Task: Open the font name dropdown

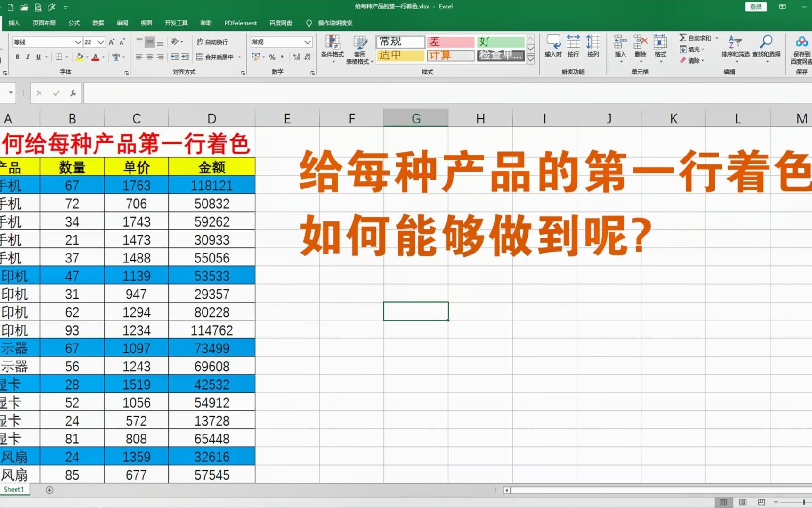Action: pyautogui.click(x=78, y=42)
